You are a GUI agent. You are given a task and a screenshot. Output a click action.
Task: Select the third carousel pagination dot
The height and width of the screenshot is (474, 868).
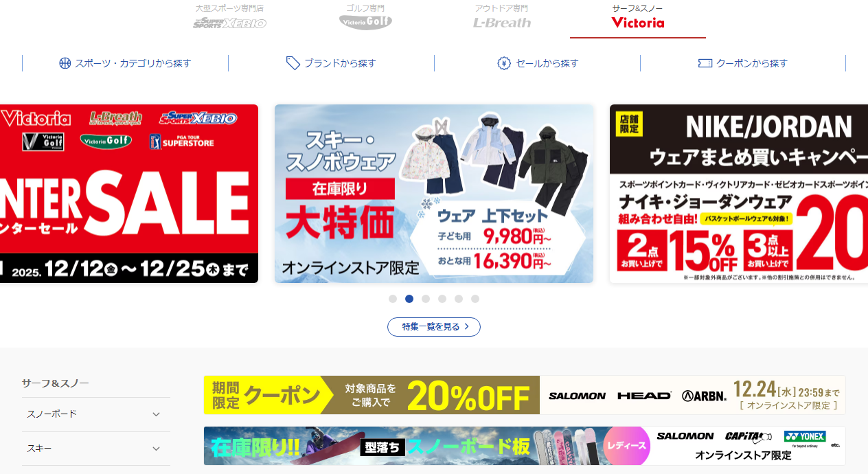point(426,299)
